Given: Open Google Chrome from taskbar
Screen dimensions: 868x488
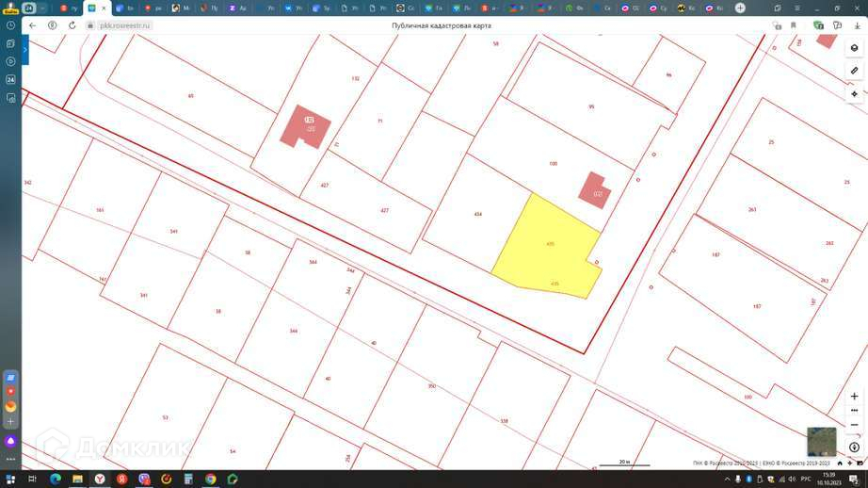Looking at the screenshot, I should (x=210, y=480).
